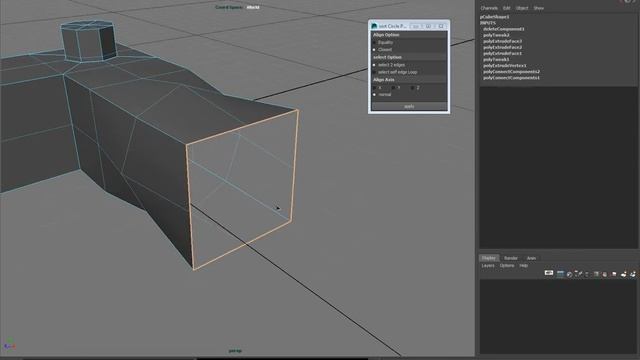
Task: Select polyConnectComponents2 input node
Action: click(x=511, y=71)
